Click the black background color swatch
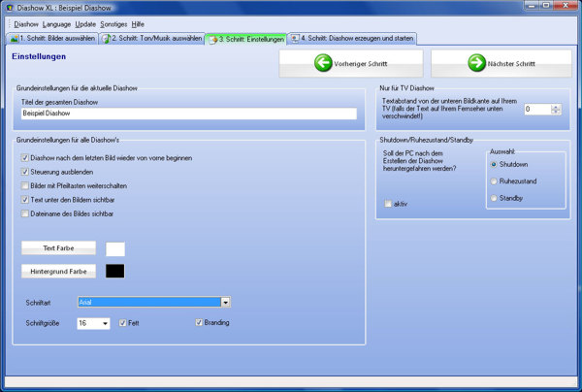 pos(115,271)
